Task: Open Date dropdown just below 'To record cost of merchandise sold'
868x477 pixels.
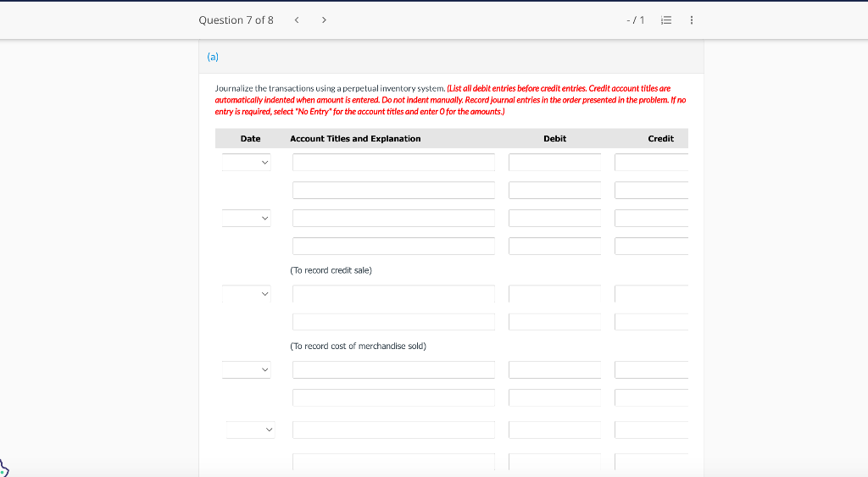Action: (x=247, y=369)
